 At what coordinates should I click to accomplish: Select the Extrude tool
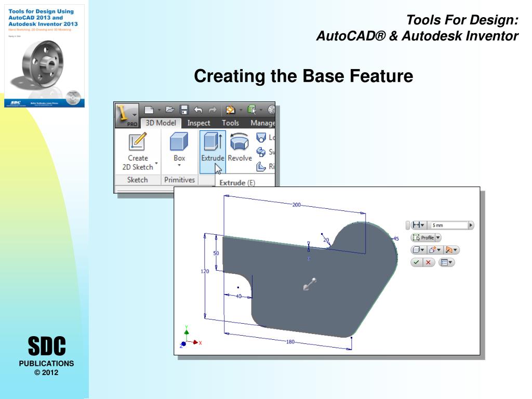[x=212, y=152]
